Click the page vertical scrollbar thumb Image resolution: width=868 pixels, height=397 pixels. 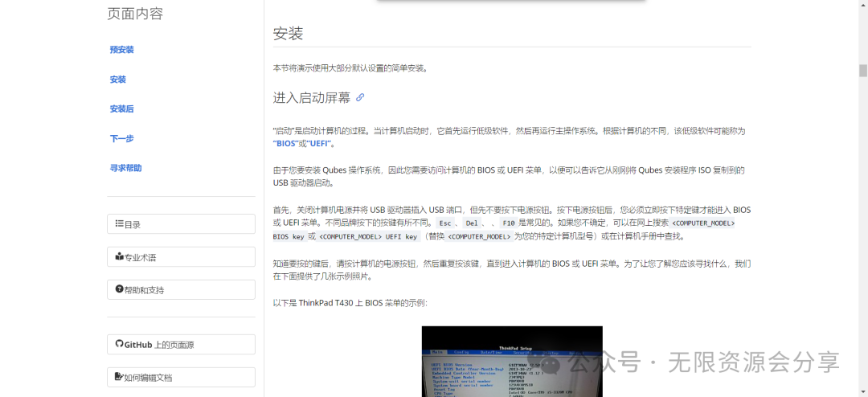click(862, 71)
